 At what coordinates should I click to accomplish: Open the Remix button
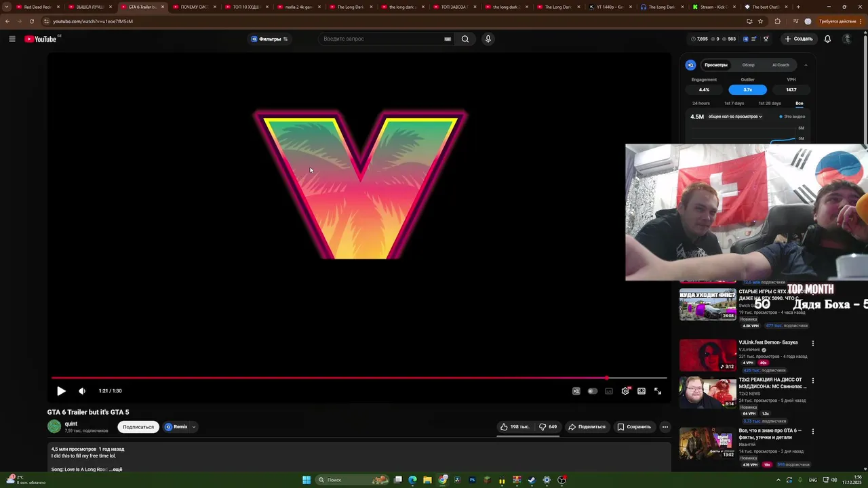tap(176, 427)
